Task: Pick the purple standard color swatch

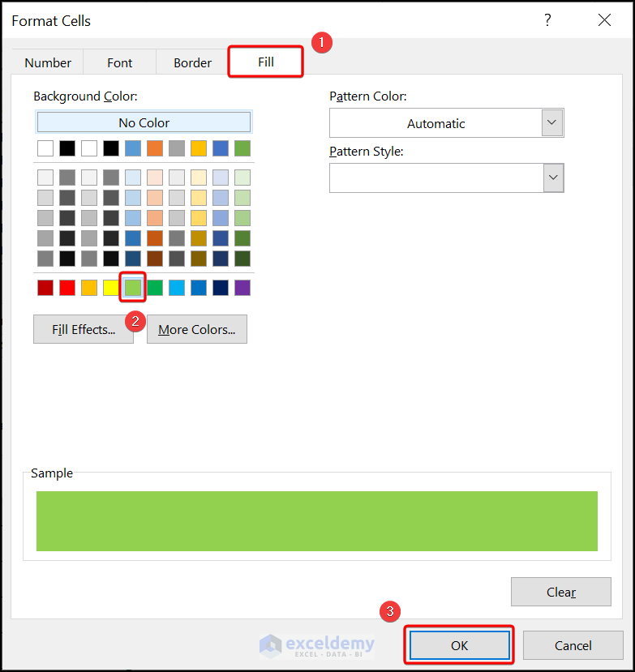Action: pyautogui.click(x=242, y=288)
